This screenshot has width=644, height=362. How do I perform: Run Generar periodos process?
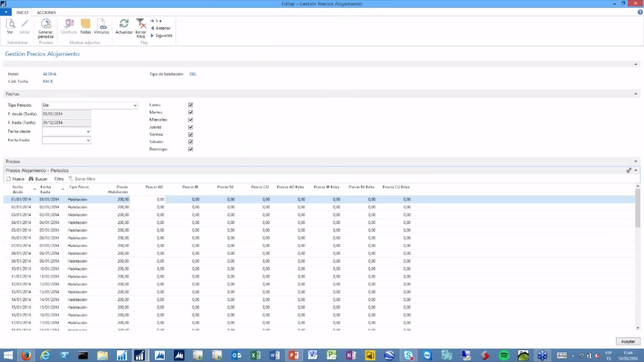45,28
